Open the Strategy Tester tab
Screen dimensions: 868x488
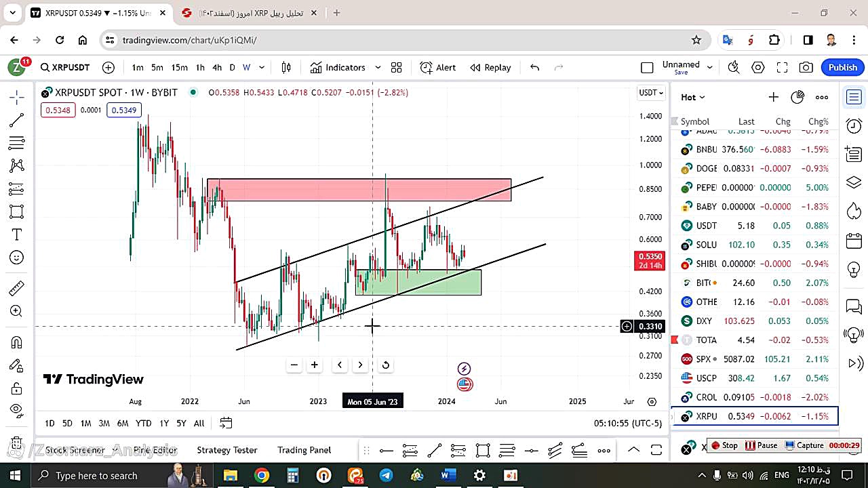[227, 450]
